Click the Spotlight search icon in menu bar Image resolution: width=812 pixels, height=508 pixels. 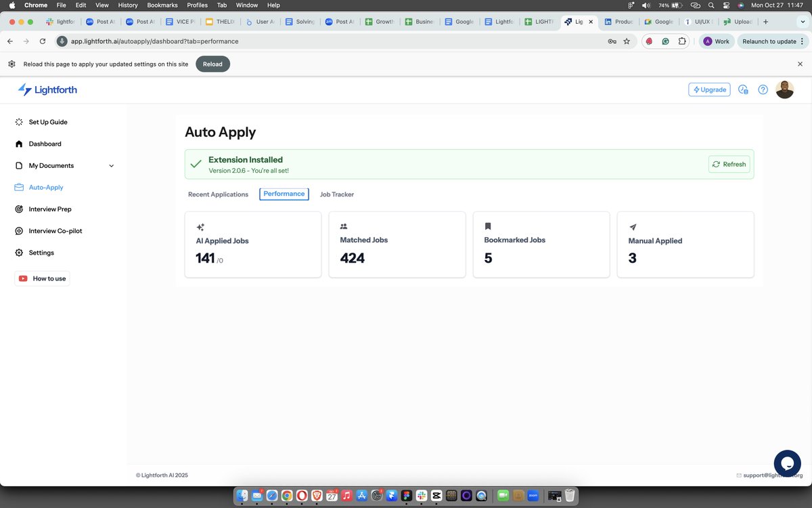710,5
